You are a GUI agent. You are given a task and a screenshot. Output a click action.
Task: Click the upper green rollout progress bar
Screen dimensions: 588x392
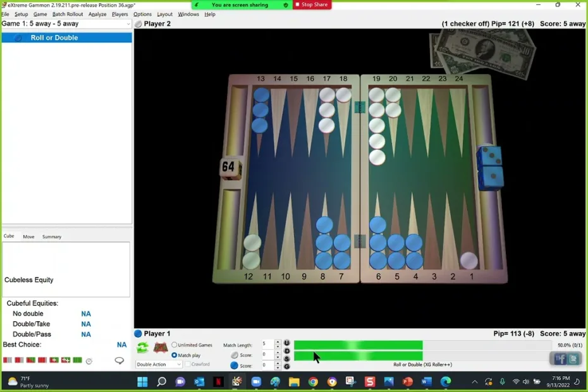point(358,345)
